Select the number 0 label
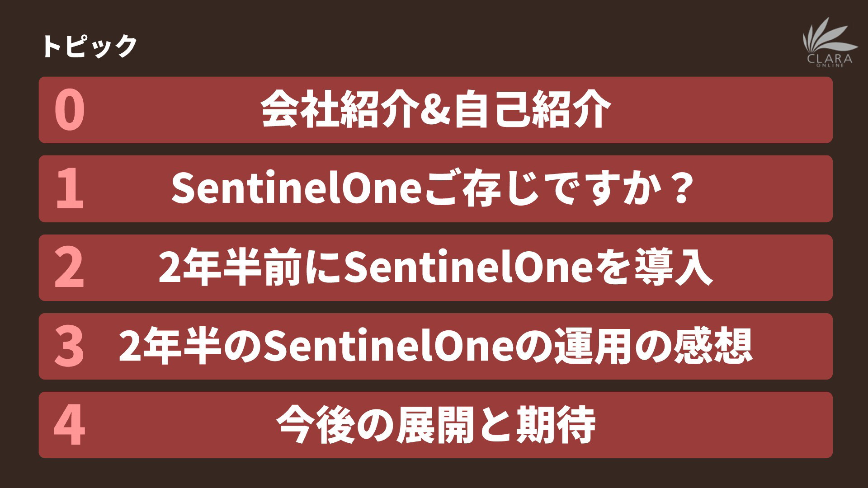 pyautogui.click(x=70, y=110)
